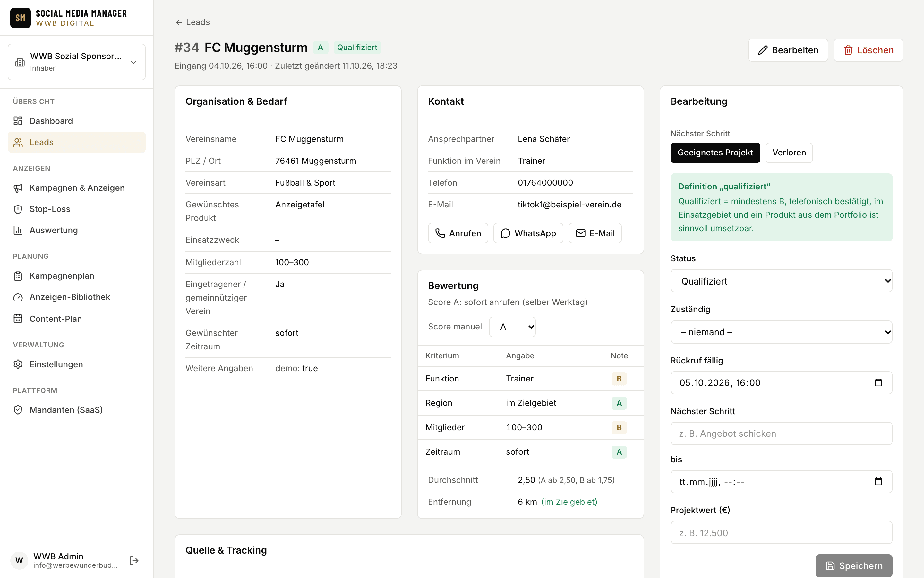Image resolution: width=924 pixels, height=578 pixels.
Task: Click the B grade in Funktion row
Action: pyautogui.click(x=619, y=379)
